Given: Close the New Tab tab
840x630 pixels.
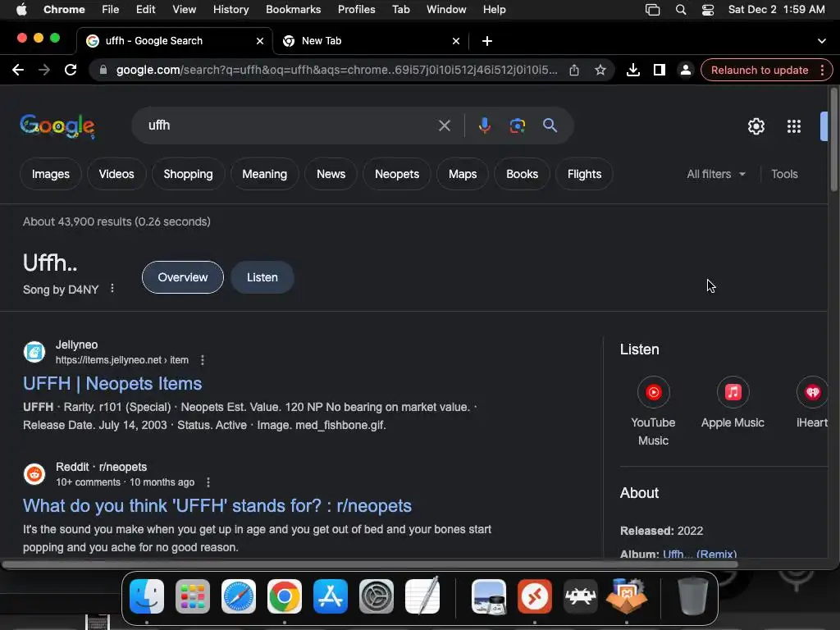Looking at the screenshot, I should 456,41.
